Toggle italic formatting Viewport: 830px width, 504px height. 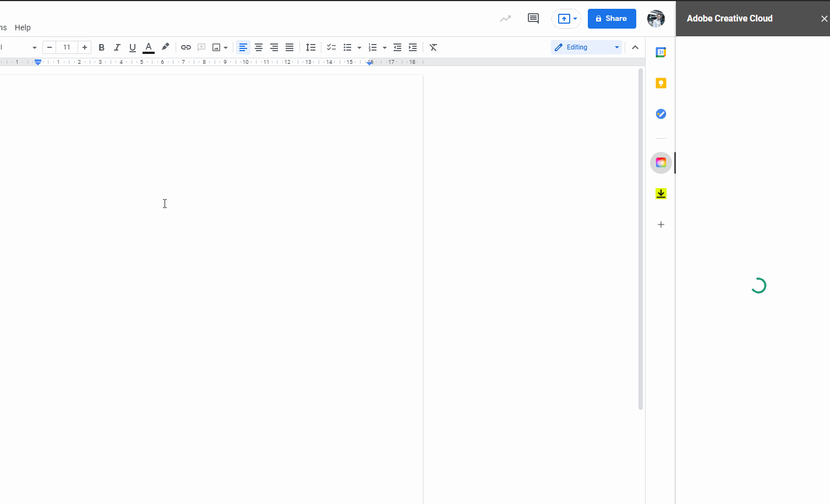(x=117, y=47)
